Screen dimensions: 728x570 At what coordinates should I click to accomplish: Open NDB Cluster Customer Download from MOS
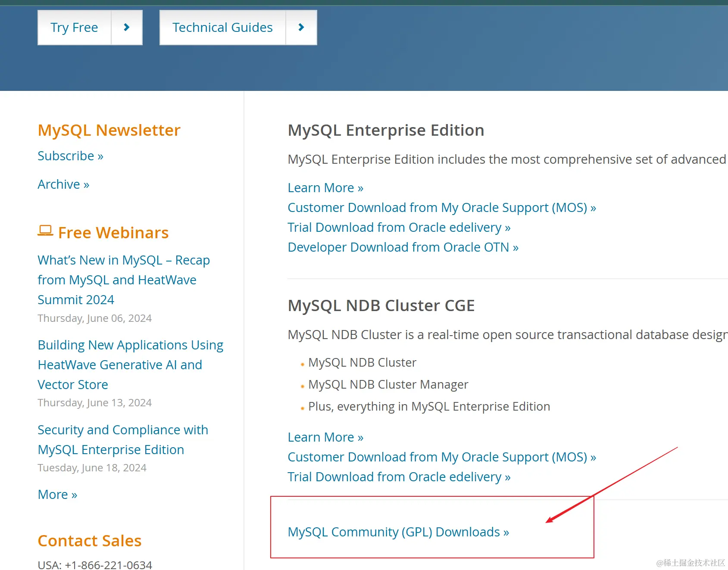tap(441, 457)
